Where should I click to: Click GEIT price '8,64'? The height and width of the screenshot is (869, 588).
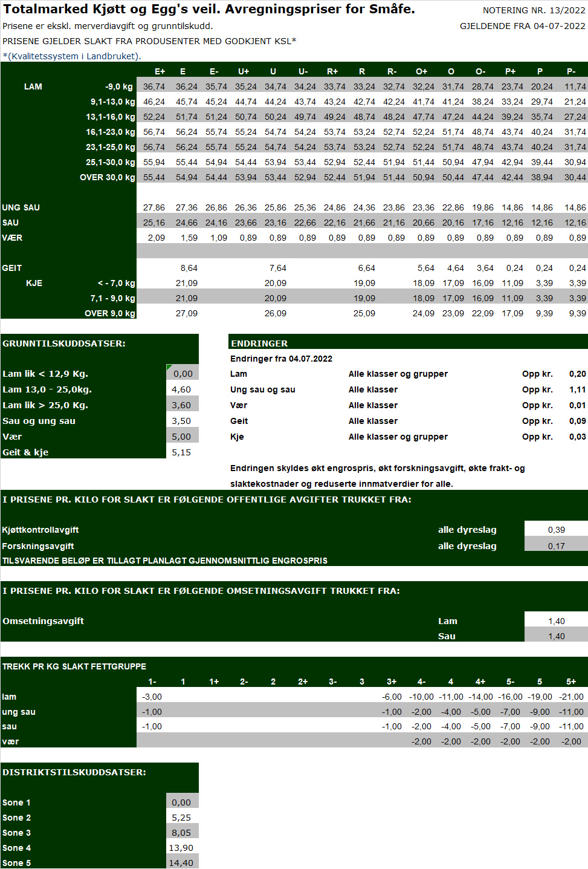pos(189,268)
